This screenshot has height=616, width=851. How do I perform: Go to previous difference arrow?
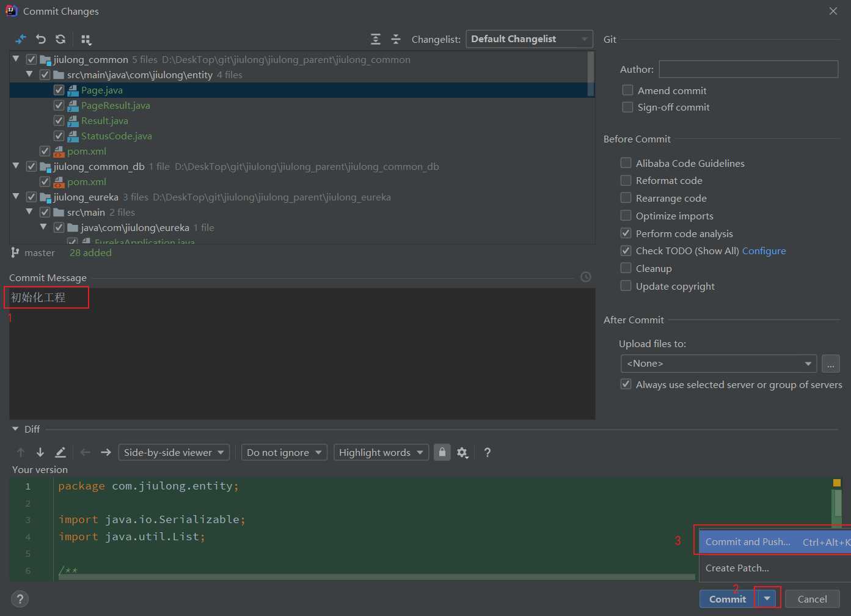(21, 452)
